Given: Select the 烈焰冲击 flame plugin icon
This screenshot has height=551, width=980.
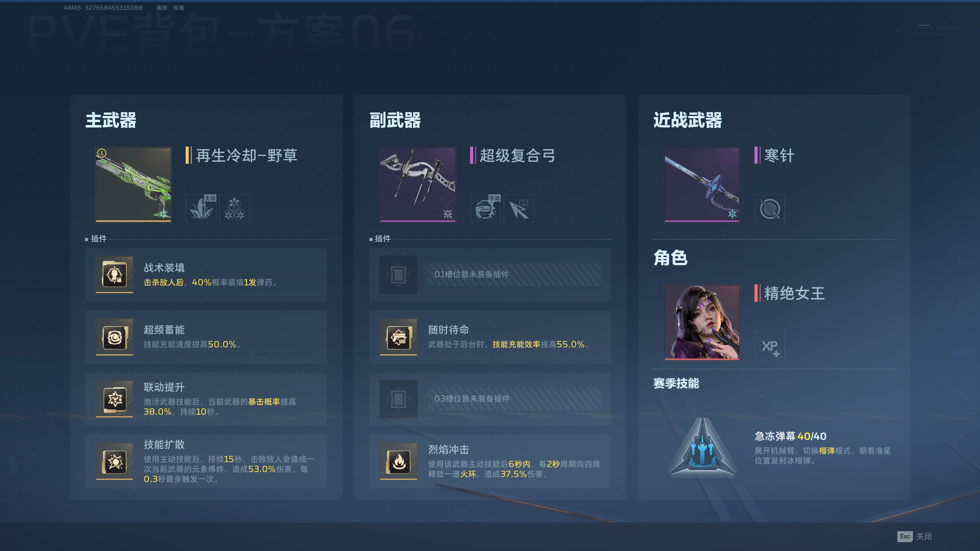Looking at the screenshot, I should point(399,461).
